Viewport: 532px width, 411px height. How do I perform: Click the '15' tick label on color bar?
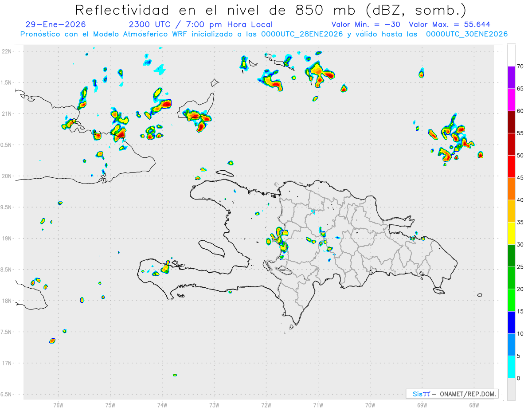(520, 312)
